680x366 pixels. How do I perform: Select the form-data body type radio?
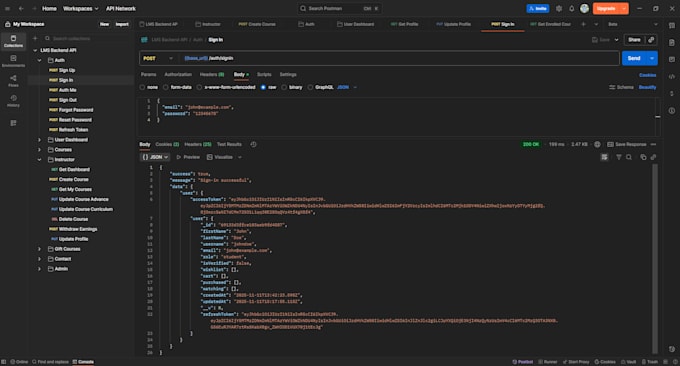pos(166,87)
